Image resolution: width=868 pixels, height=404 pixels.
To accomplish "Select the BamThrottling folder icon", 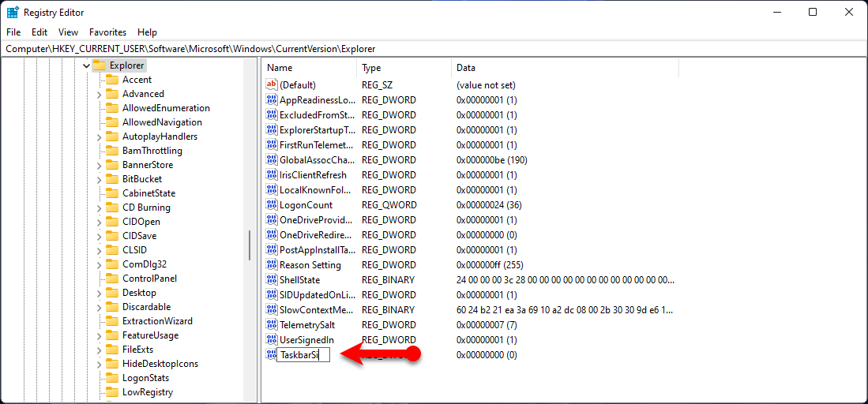I will click(112, 151).
